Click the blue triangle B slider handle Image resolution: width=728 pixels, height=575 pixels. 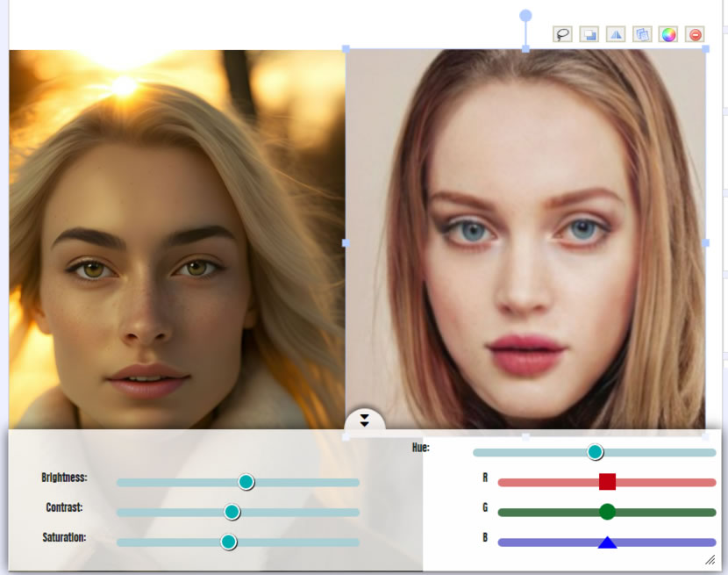click(607, 543)
